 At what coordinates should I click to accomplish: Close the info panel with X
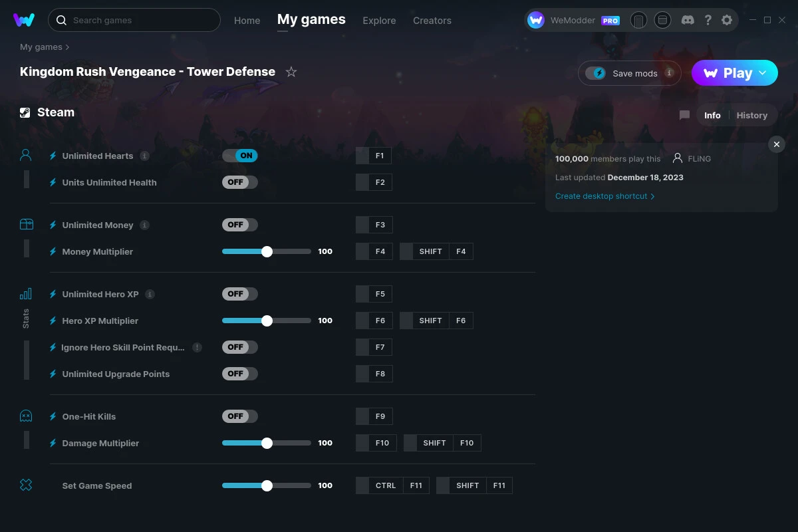tap(776, 144)
